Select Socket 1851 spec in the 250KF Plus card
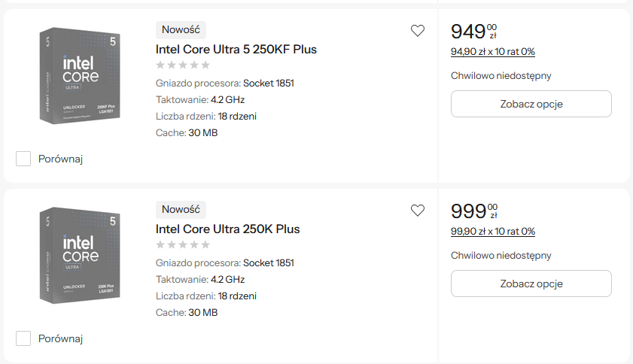The width and height of the screenshot is (633, 364). (x=269, y=83)
